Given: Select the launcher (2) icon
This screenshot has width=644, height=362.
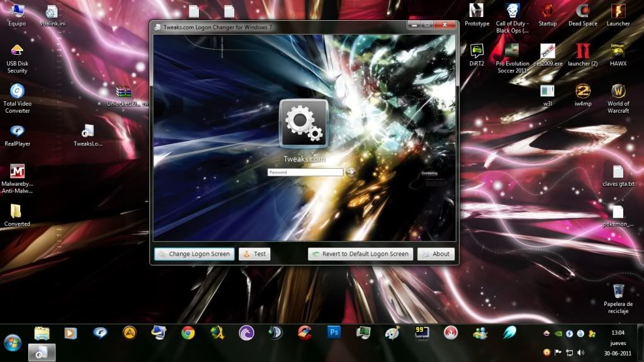Looking at the screenshot, I should 583,55.
